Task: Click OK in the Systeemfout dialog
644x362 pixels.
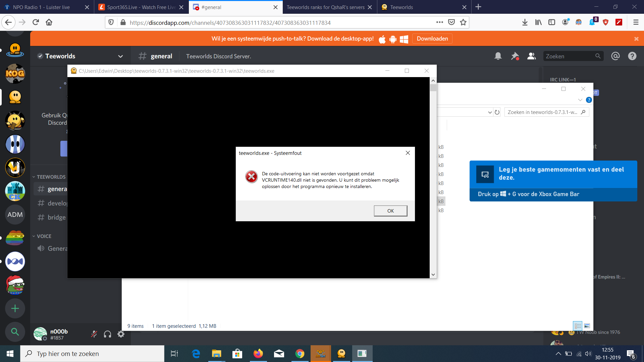Action: [x=390, y=211]
